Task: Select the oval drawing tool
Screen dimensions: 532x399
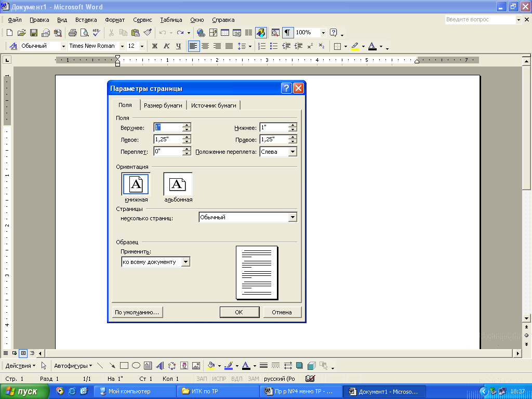Action: (x=136, y=365)
